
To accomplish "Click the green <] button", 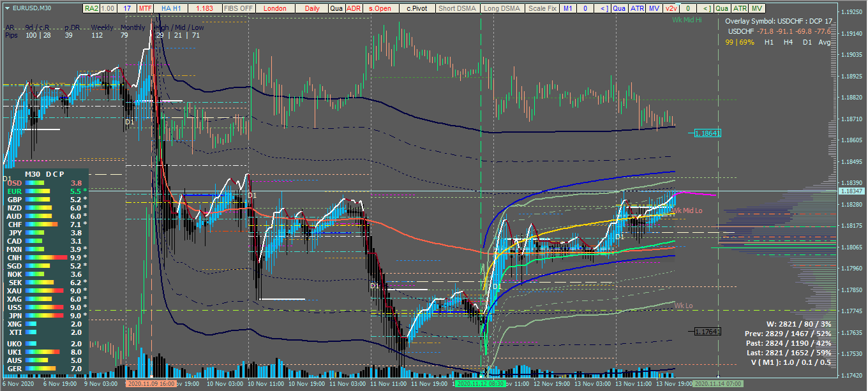I will 705,8.
